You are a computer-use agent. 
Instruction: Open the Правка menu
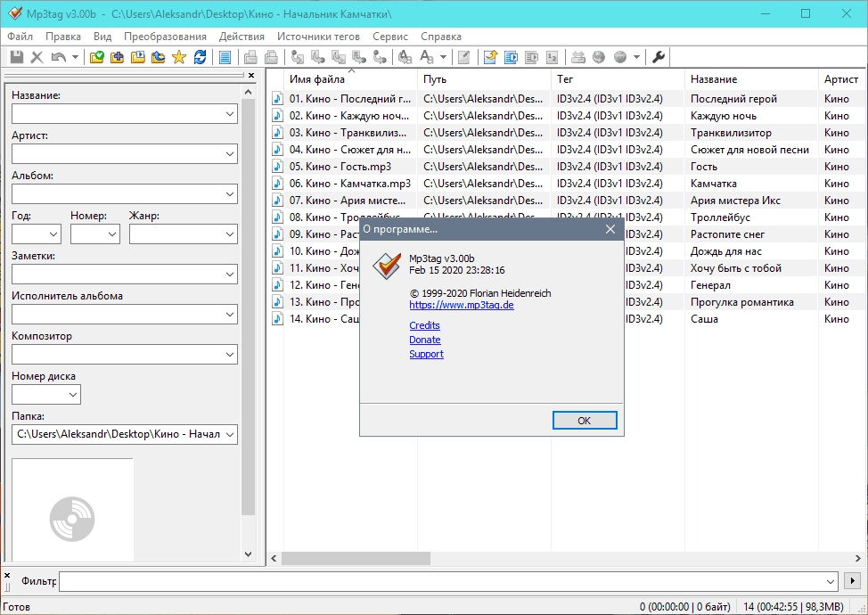(x=63, y=37)
